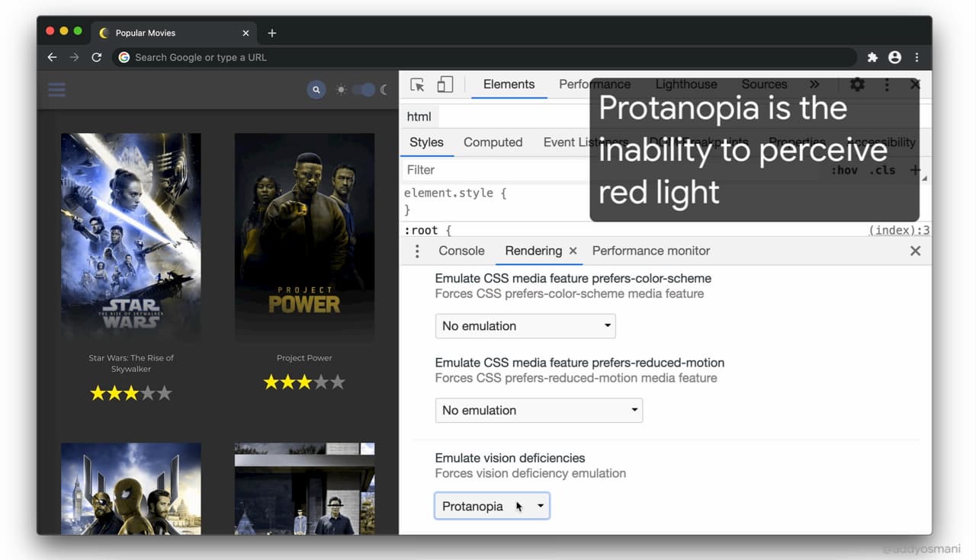Click the Project Power star rating
Screen dimensions: 976x560
point(304,382)
